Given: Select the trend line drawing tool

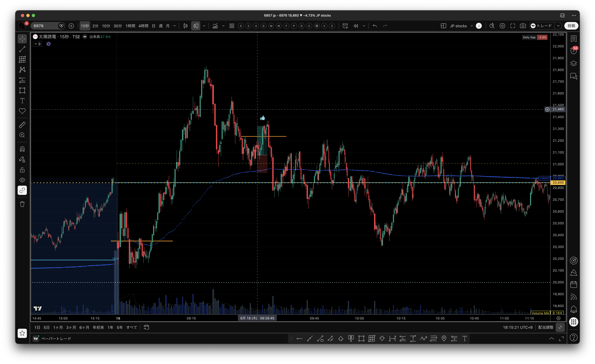Looking at the screenshot, I should [22, 49].
